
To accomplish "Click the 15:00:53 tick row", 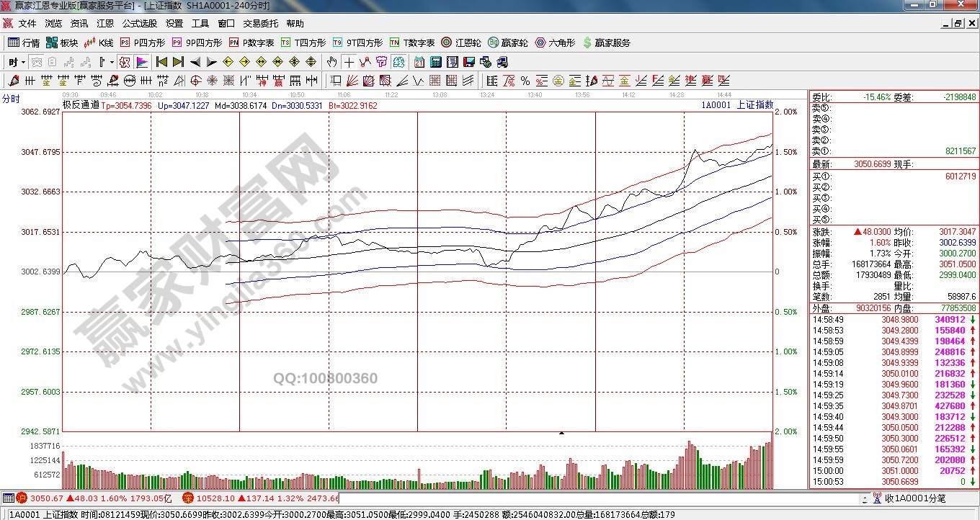I will (894, 481).
